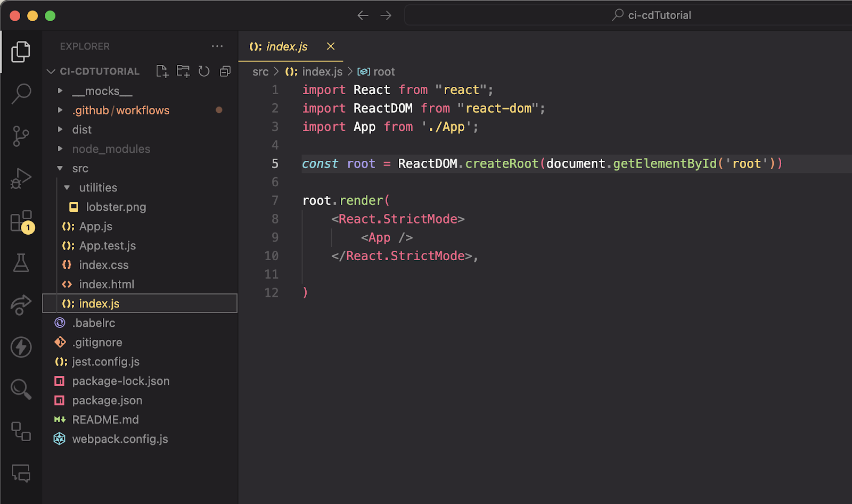Open the Run and Debug view
Image resolution: width=852 pixels, height=504 pixels.
click(x=21, y=178)
